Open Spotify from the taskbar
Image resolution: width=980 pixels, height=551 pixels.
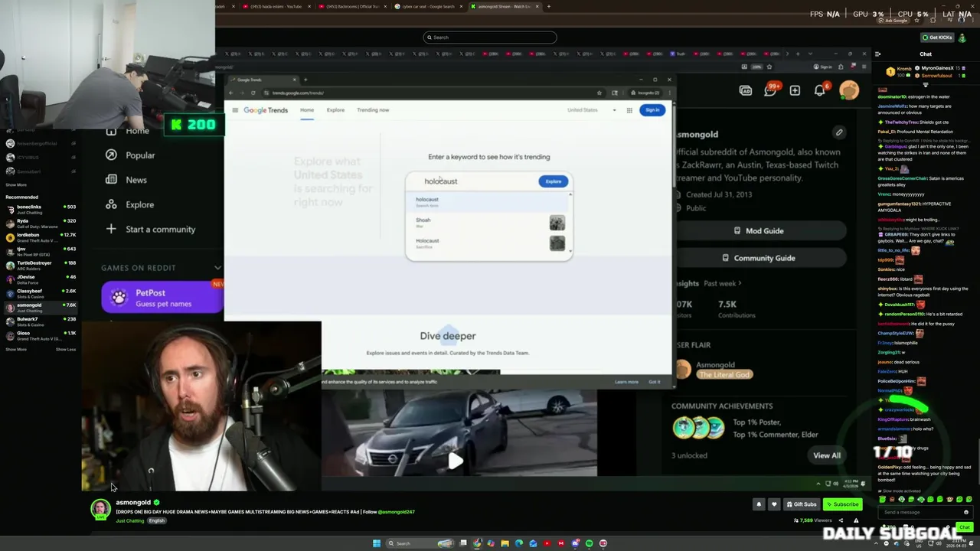(x=589, y=543)
